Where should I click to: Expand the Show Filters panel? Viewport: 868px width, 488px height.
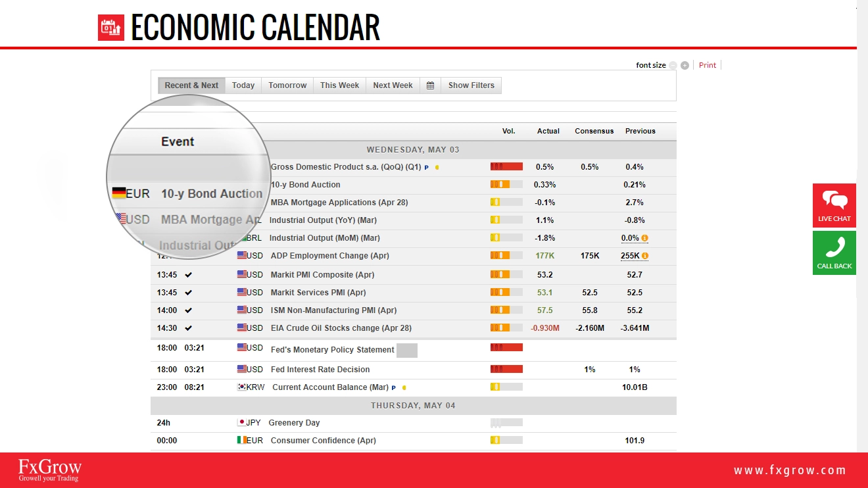[471, 85]
